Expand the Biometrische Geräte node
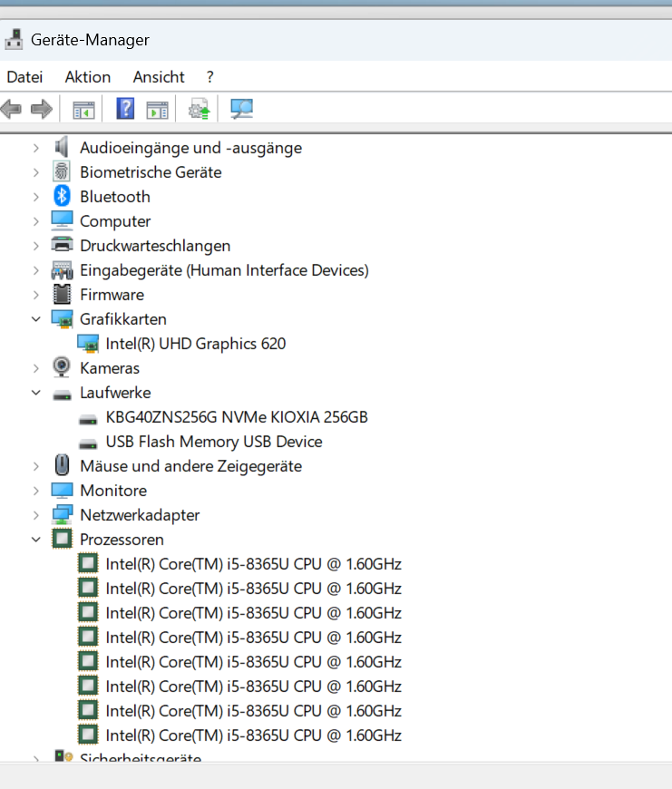This screenshot has width=672, height=789. coord(35,172)
